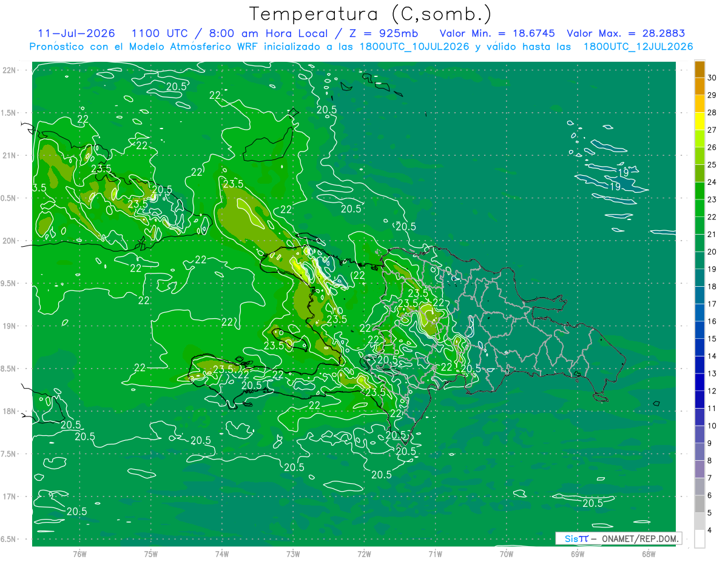
Task: Click the Temperatura (C,somb.) title
Action: click(x=371, y=14)
